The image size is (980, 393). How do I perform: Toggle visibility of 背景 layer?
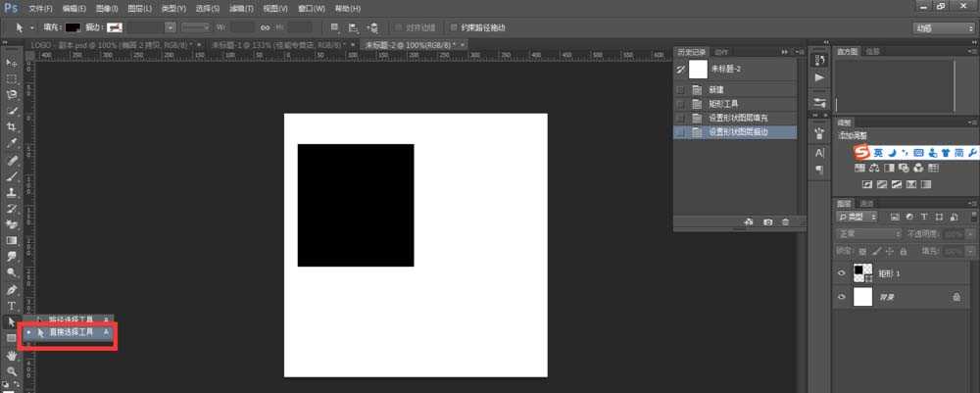(842, 296)
